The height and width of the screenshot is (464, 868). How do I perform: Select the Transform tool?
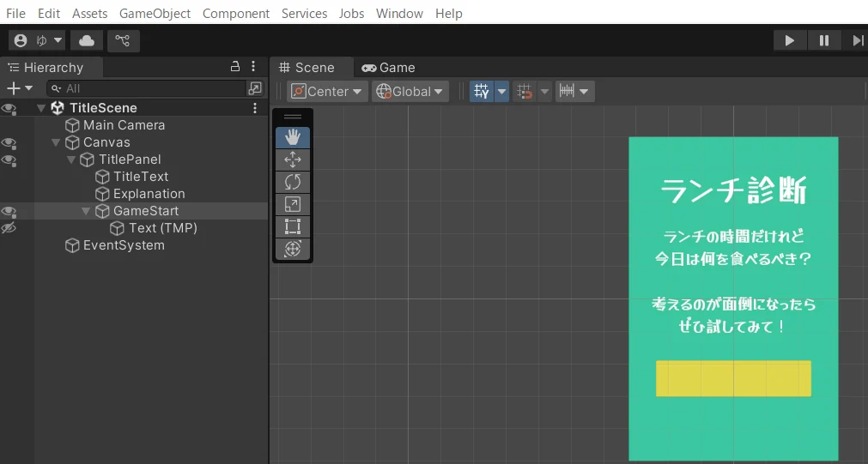point(292,249)
